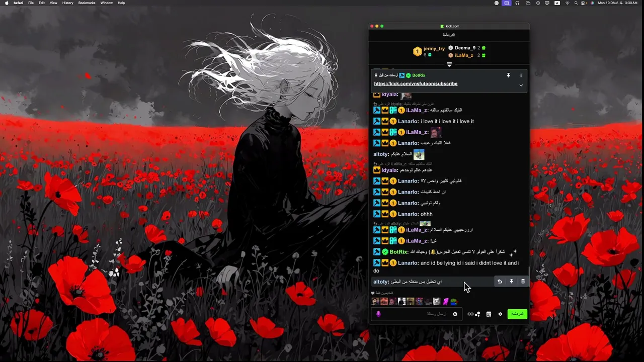Collapse the gift leaderboard with the down arrow handle
This screenshot has width=644, height=362.
pos(449,64)
